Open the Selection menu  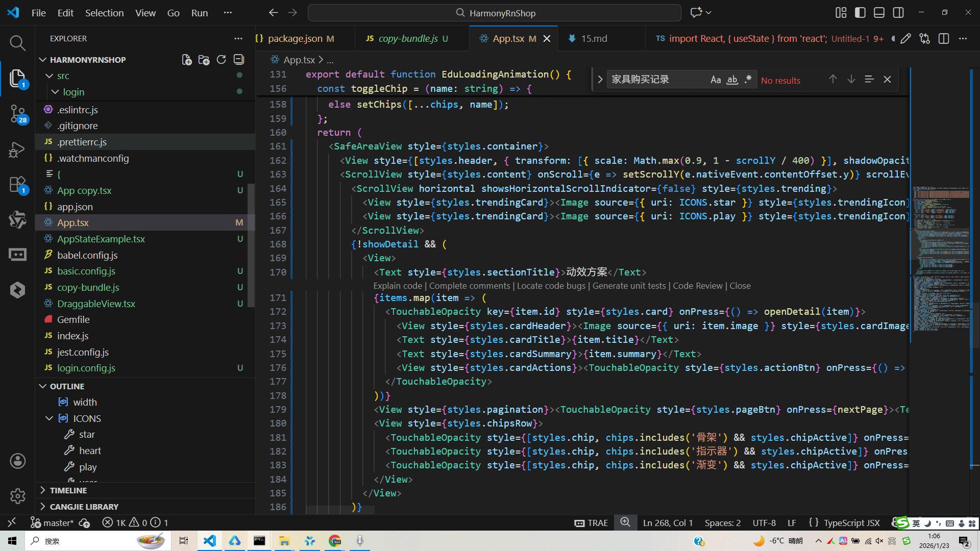pyautogui.click(x=104, y=13)
